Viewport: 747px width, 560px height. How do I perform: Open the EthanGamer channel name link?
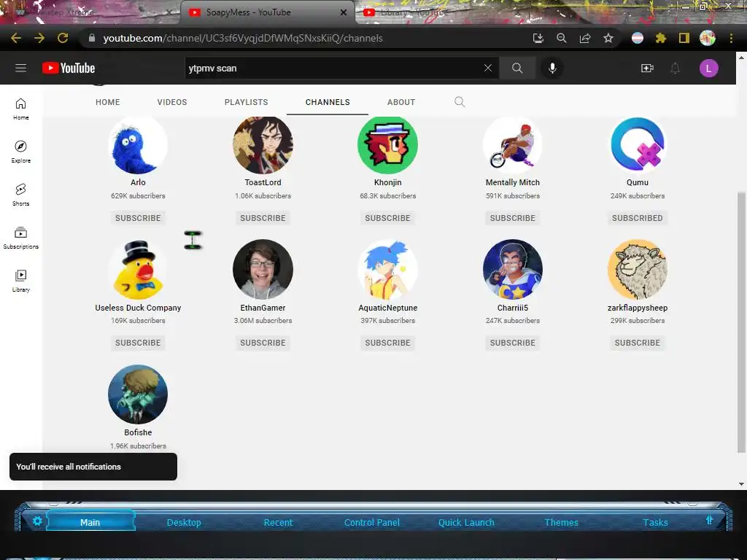(263, 308)
